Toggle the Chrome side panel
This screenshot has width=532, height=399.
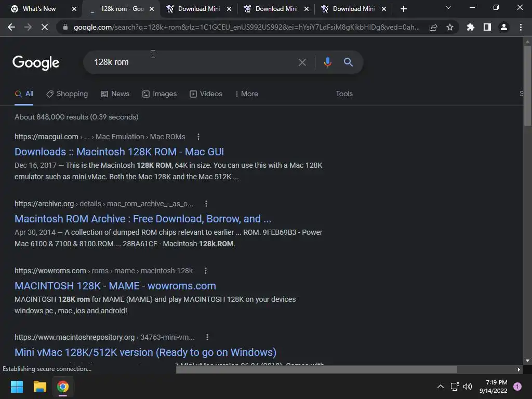coord(487,27)
